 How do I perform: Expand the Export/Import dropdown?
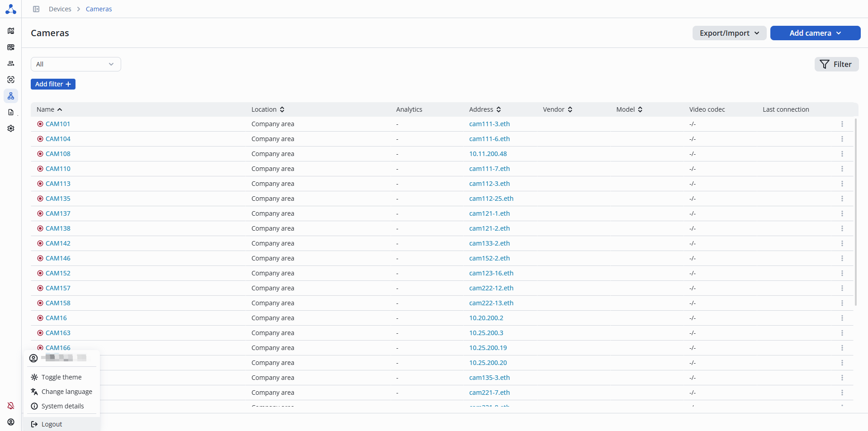tap(729, 33)
